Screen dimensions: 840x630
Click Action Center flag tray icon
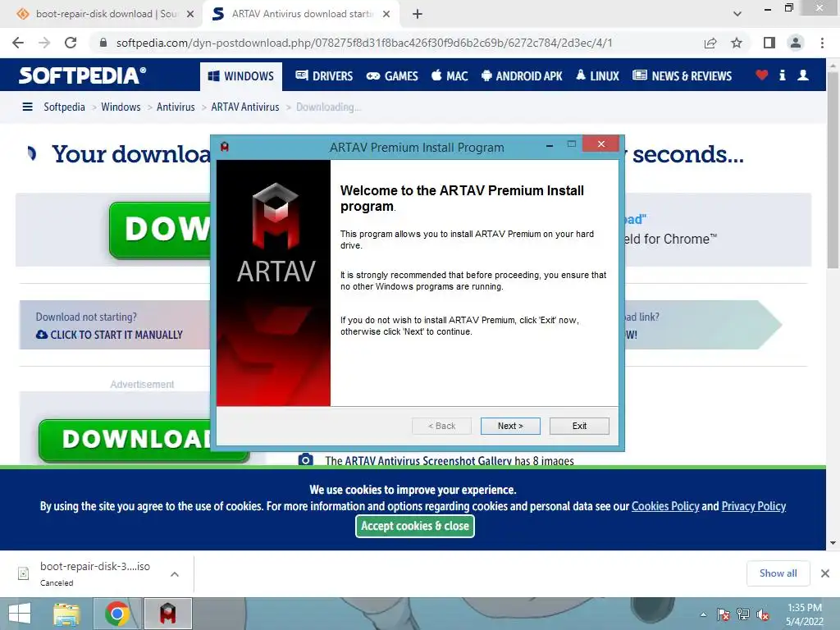click(724, 614)
